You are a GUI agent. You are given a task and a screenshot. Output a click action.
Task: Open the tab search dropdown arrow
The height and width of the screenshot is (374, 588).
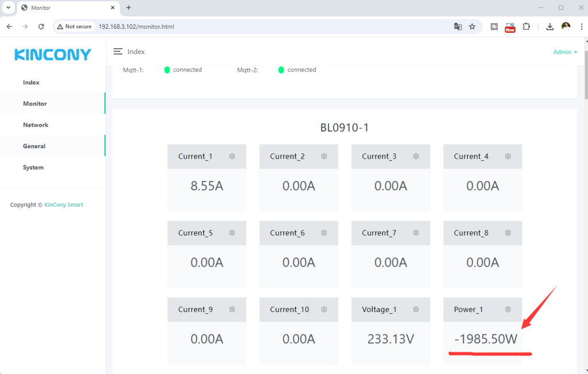8,7
